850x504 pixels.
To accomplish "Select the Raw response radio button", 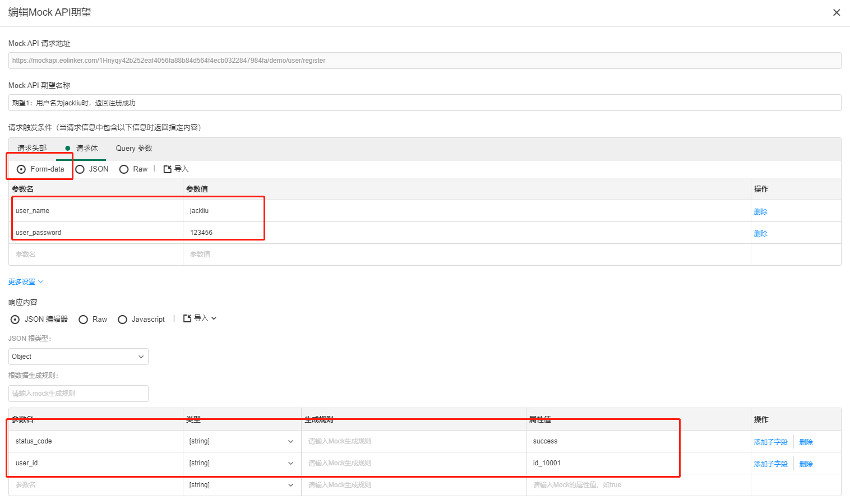I will (x=83, y=319).
